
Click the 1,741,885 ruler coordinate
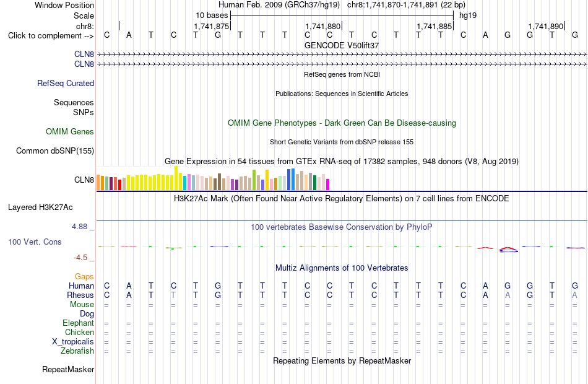[x=434, y=26]
